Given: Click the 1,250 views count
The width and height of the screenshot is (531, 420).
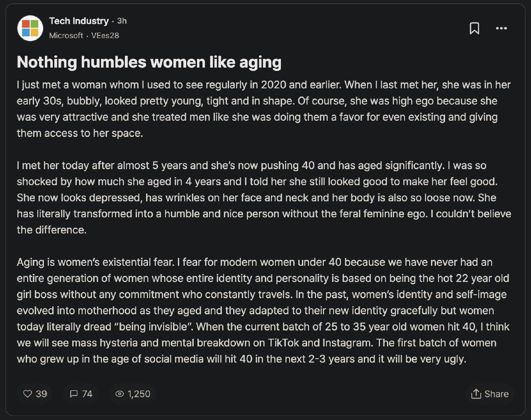Looking at the screenshot, I should click(x=139, y=394).
